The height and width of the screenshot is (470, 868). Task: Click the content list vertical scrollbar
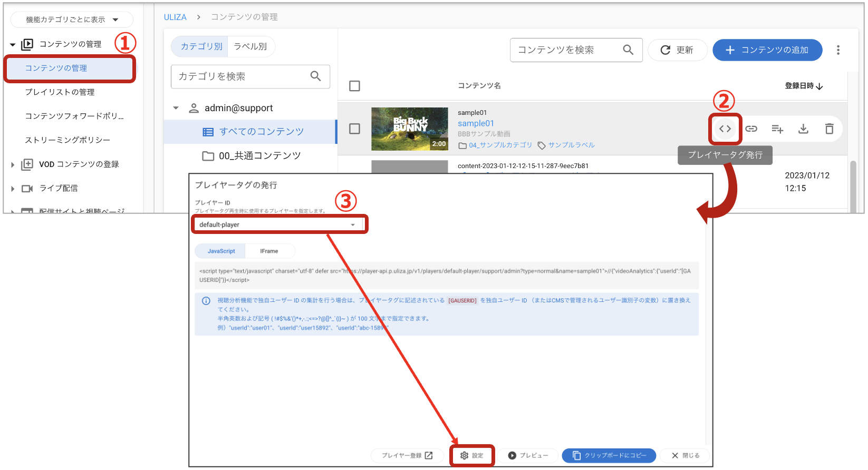(853, 185)
